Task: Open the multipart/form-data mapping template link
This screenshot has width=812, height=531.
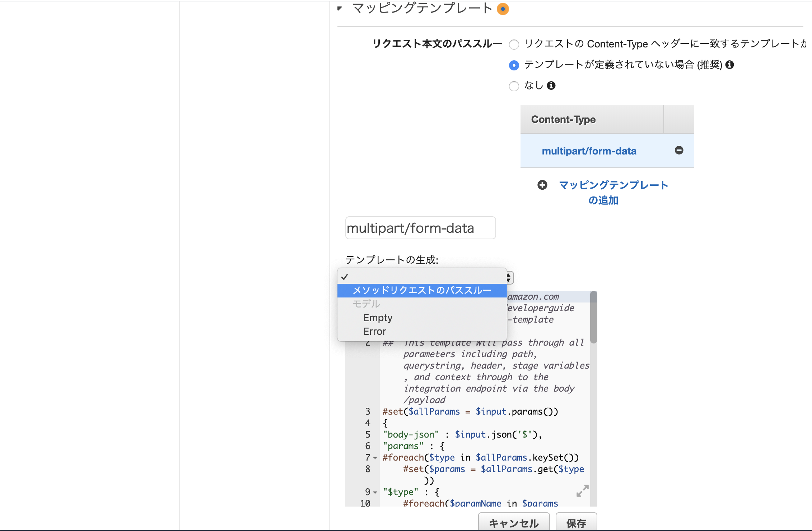Action: tap(589, 151)
